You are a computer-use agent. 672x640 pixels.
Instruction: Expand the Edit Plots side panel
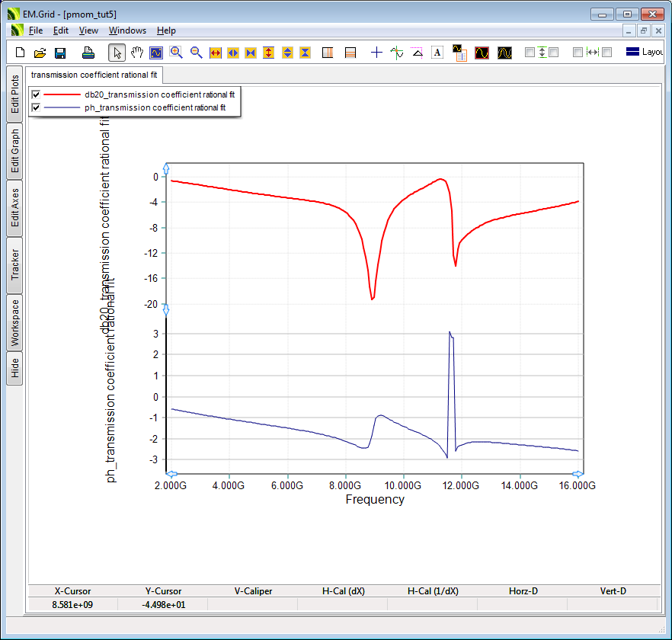pyautogui.click(x=14, y=94)
